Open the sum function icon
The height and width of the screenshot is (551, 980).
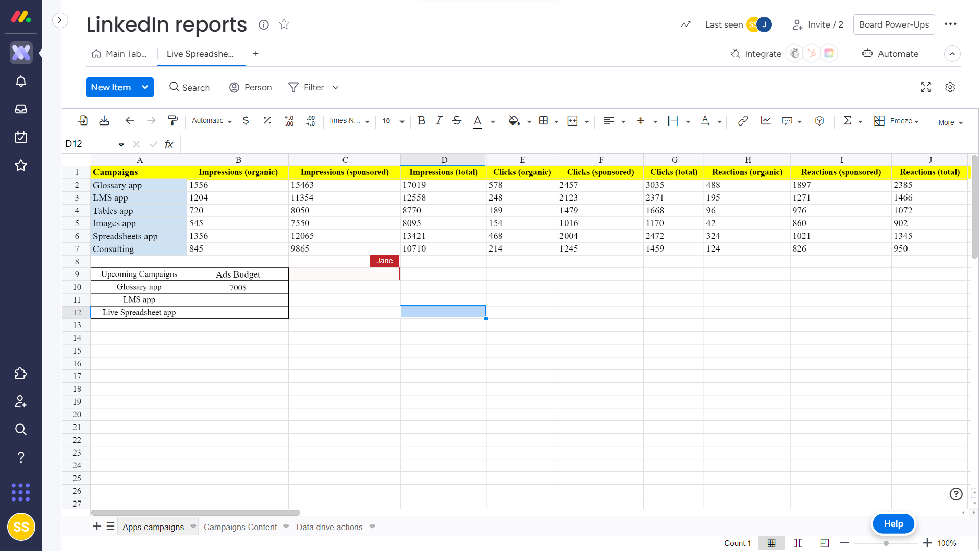tap(847, 121)
